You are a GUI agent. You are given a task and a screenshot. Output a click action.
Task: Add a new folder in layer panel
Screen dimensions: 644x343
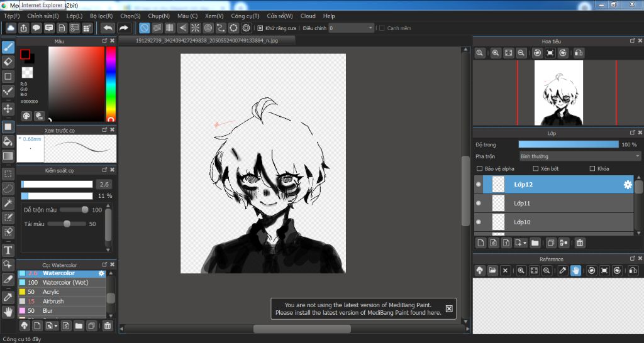coord(535,243)
